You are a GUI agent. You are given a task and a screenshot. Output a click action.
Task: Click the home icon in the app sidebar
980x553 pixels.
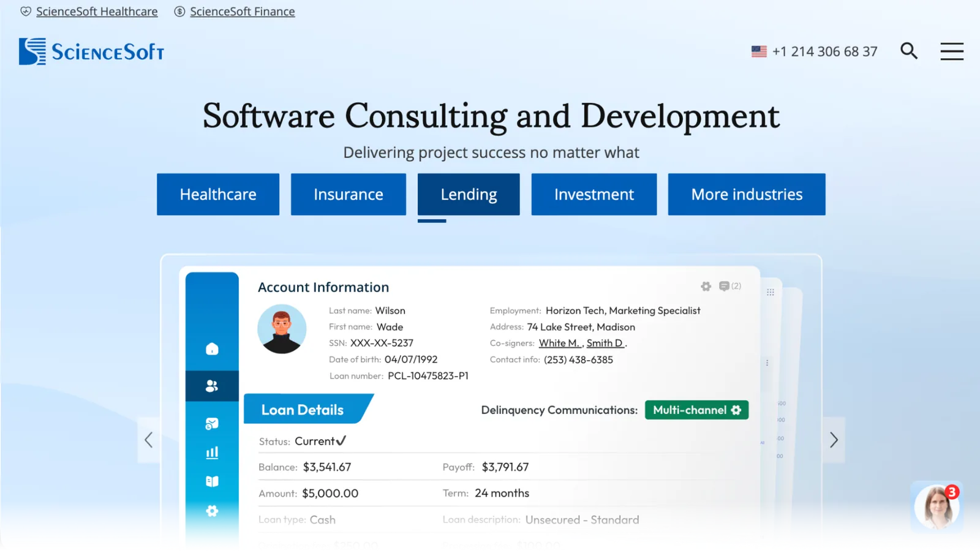(212, 348)
